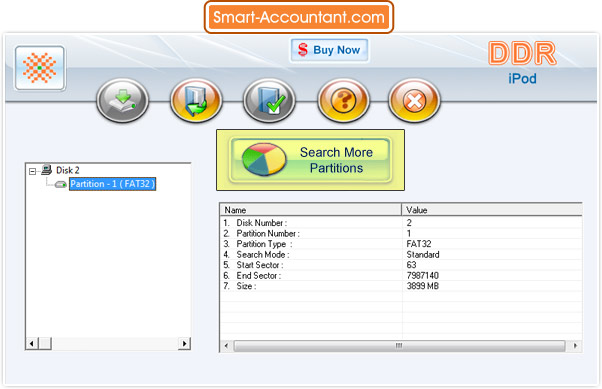Click Search More Partitions button
The image size is (602, 389).
(310, 160)
